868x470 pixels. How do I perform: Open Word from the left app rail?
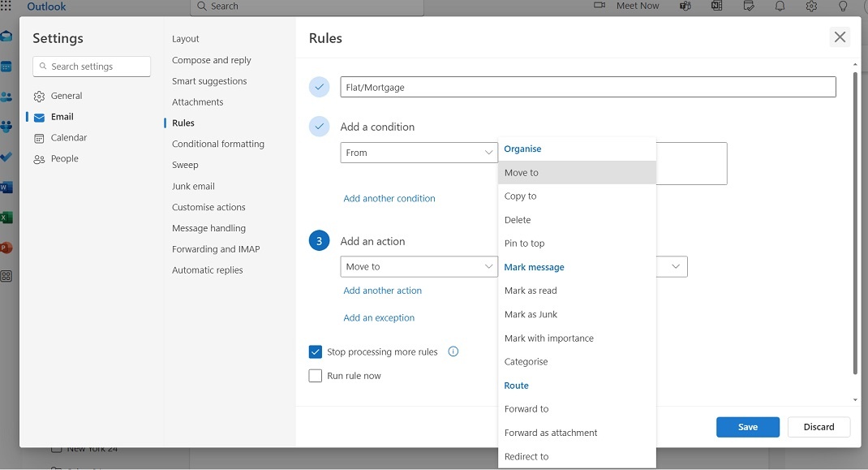point(6,188)
